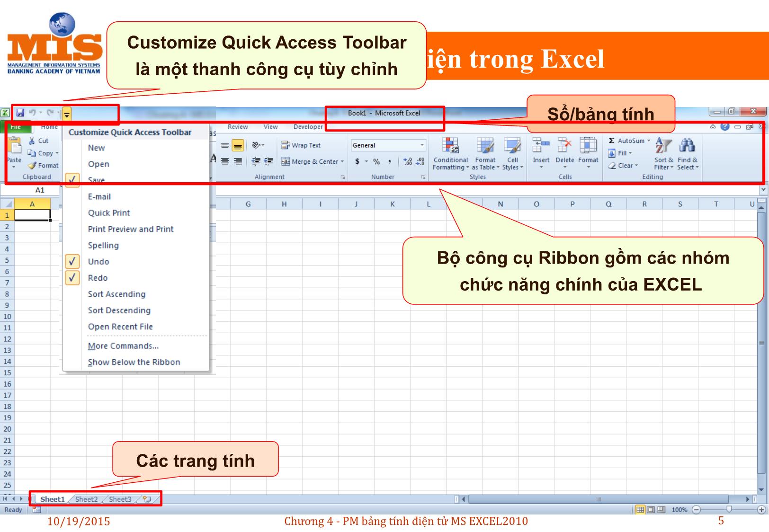Open Conditional Formatting menu
This screenshot has height=532, width=769.
pyautogui.click(x=450, y=154)
